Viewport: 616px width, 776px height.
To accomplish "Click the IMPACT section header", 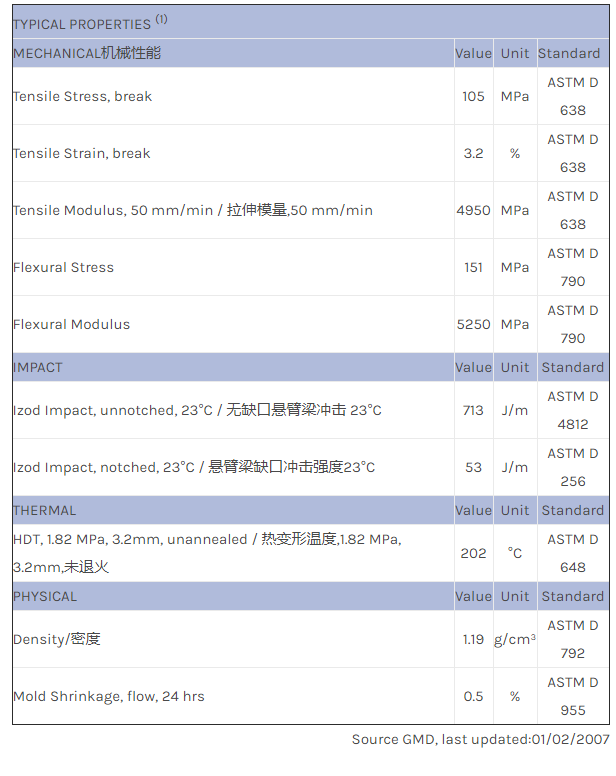I will coord(38,367).
